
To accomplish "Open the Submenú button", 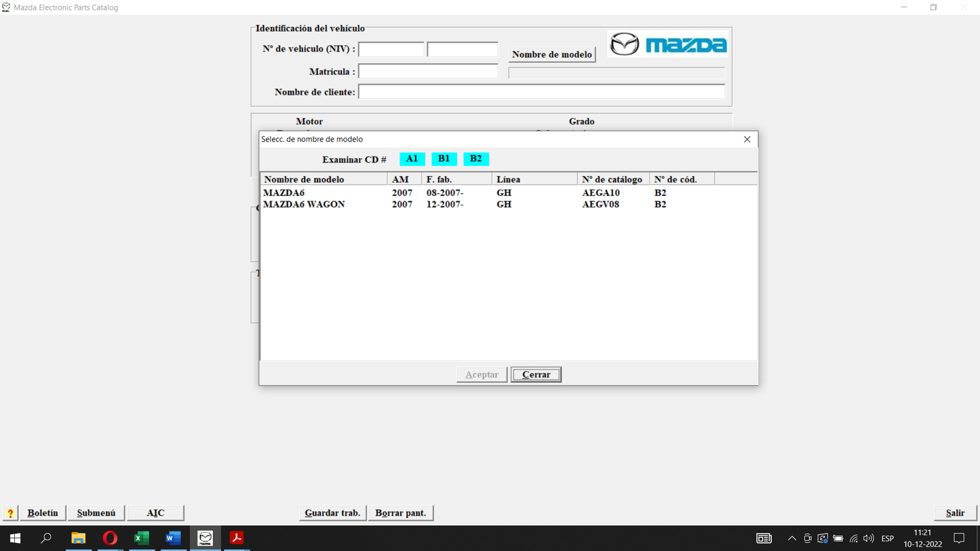I will 96,513.
